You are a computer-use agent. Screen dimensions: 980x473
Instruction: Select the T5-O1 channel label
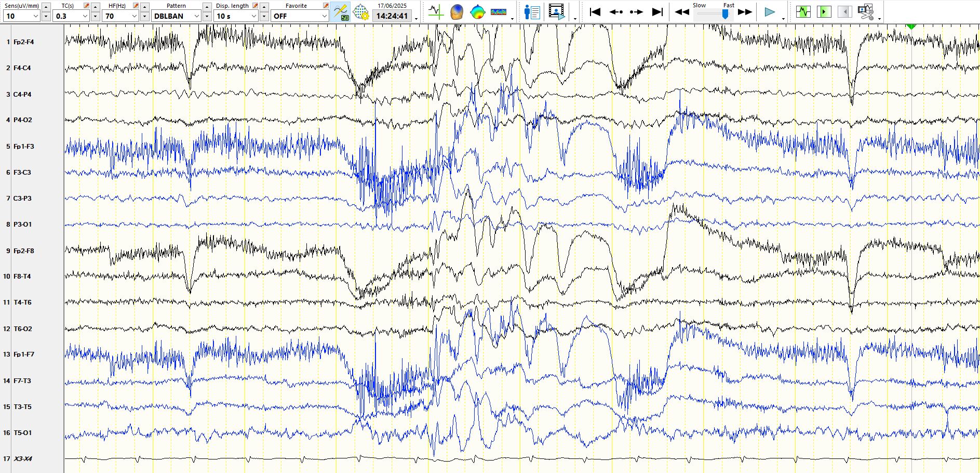click(23, 433)
